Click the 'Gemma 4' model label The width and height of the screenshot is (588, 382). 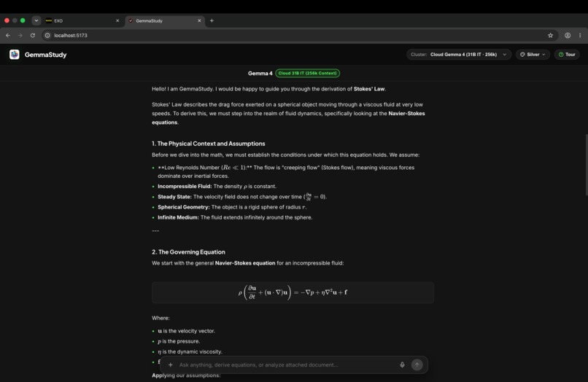(260, 73)
